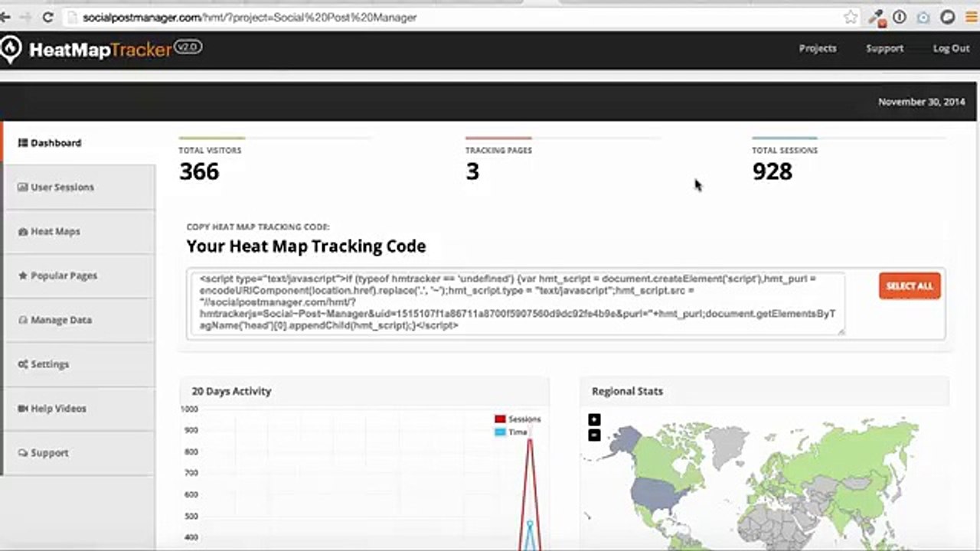Image resolution: width=980 pixels, height=551 pixels.
Task: Click the 20 Days Activity panel title
Action: tap(231, 391)
